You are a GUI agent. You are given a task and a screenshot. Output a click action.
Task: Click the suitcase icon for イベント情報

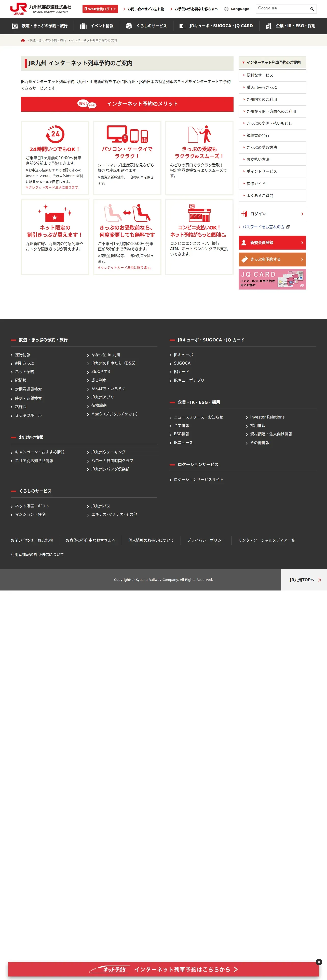click(83, 26)
